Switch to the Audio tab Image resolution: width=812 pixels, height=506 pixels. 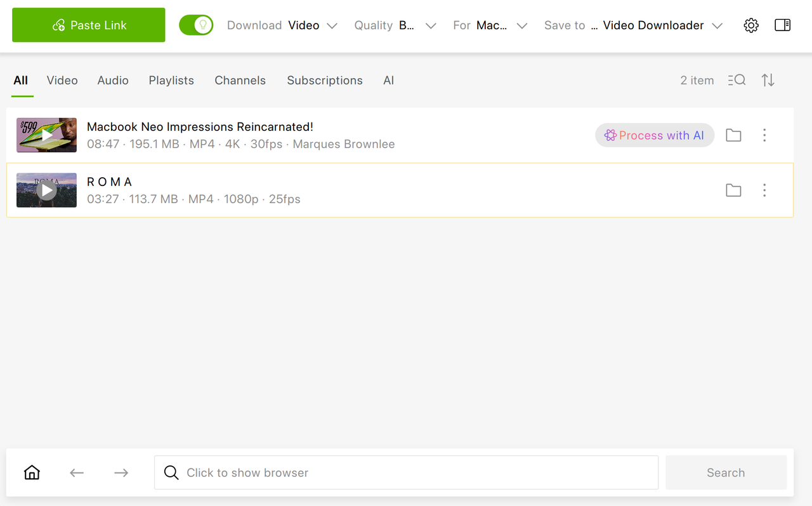coord(113,81)
